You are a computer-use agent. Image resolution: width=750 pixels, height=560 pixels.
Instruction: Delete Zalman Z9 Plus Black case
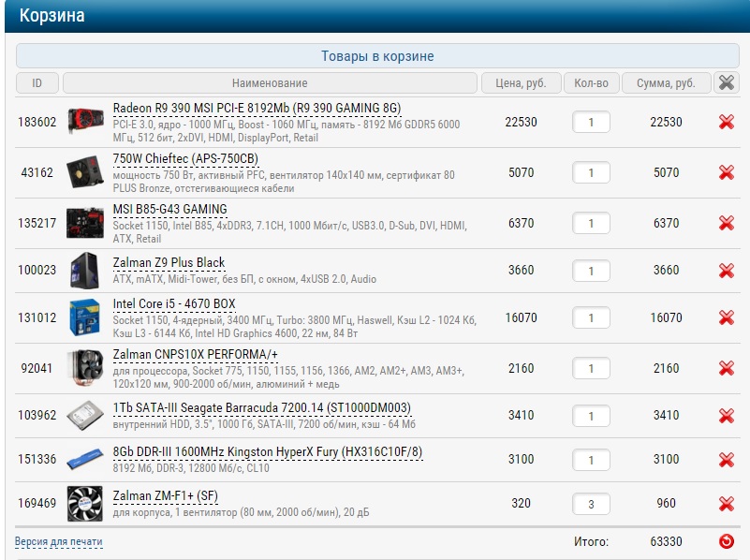point(726,271)
